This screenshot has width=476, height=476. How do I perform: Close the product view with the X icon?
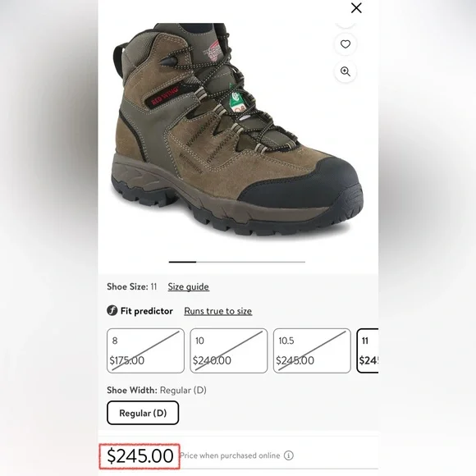pyautogui.click(x=356, y=8)
